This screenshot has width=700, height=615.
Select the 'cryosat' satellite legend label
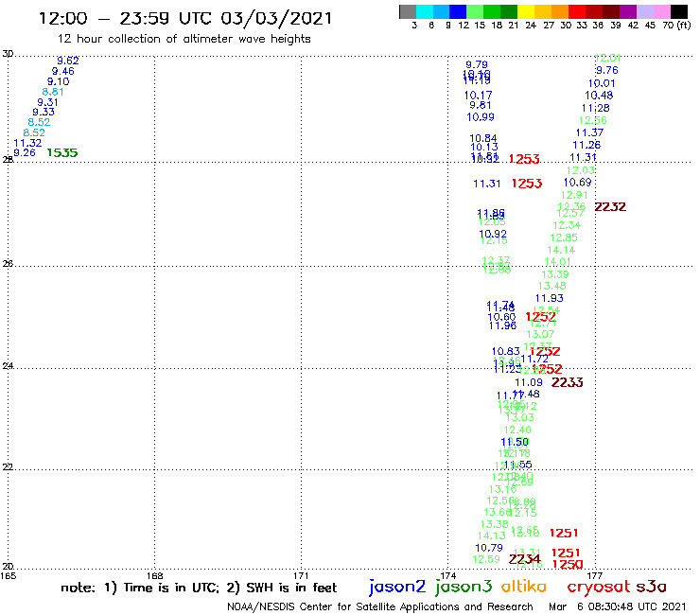[599, 587]
